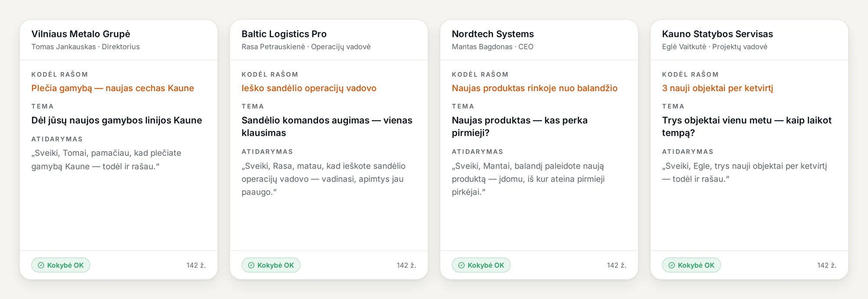Click the check icon in Vilniaus Metalo Grupė quality badge
The height and width of the screenshot is (299, 868).
41,265
